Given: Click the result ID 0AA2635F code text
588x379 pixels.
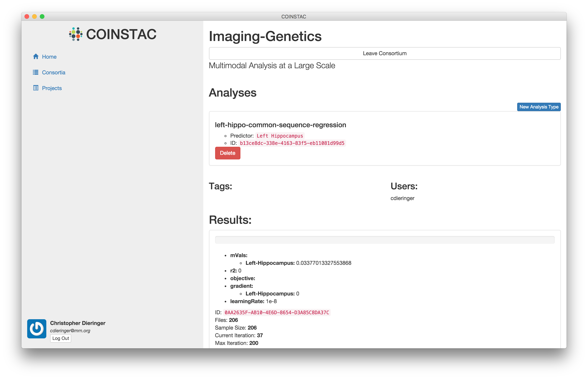Looking at the screenshot, I should [x=277, y=313].
